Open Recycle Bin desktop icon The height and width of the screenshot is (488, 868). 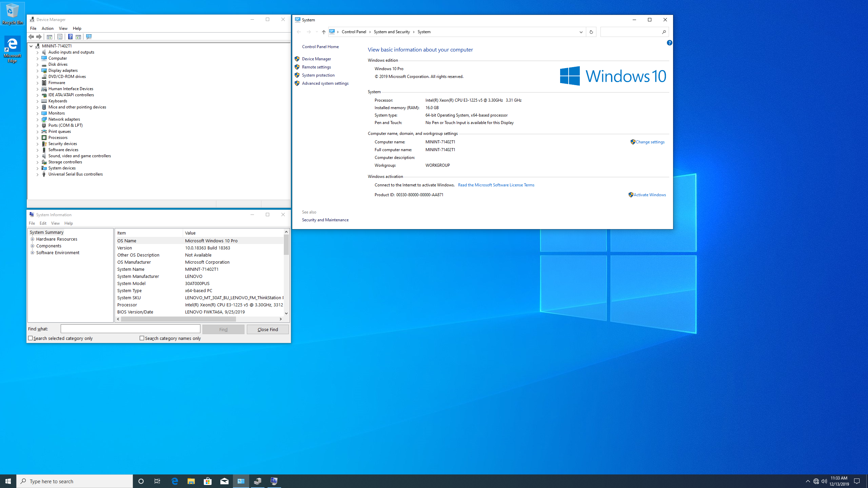[x=13, y=14]
